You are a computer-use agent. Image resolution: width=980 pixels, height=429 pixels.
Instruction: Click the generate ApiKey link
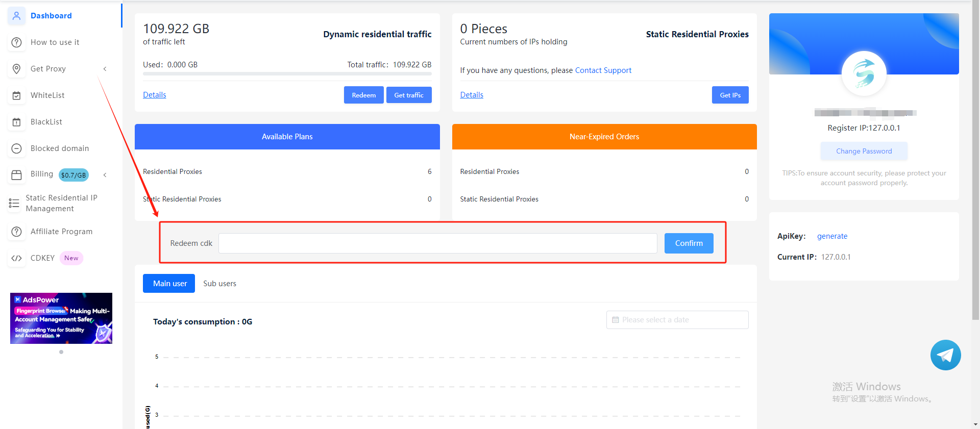coord(832,236)
